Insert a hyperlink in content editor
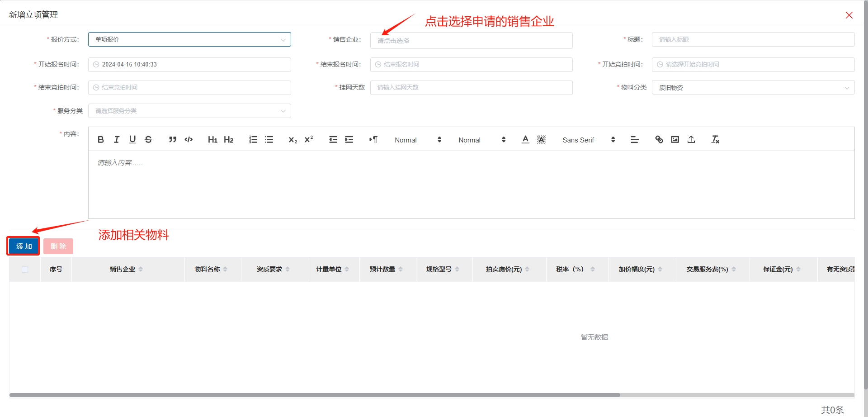868x417 pixels. tap(659, 140)
